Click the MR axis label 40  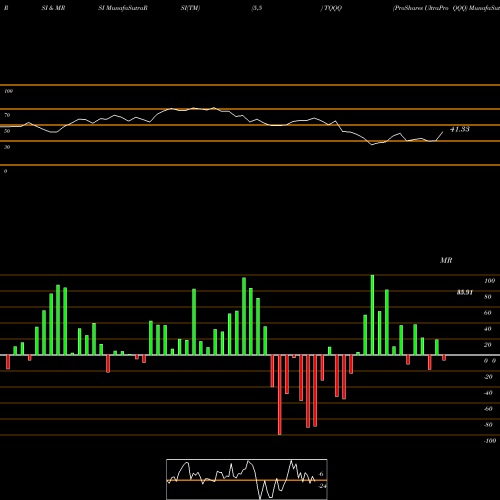click(488, 329)
